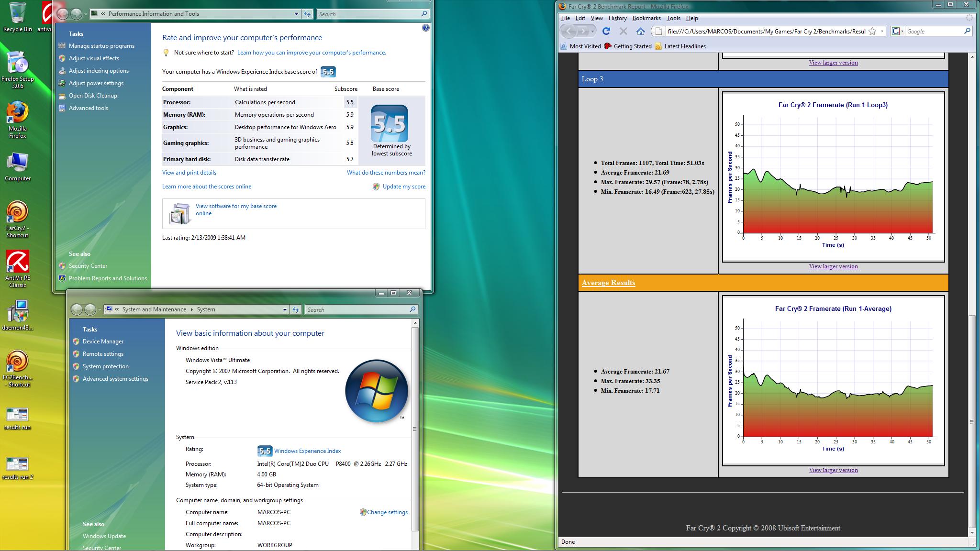
Task: Click 'Adjust visual effects' task
Action: [x=94, y=58]
